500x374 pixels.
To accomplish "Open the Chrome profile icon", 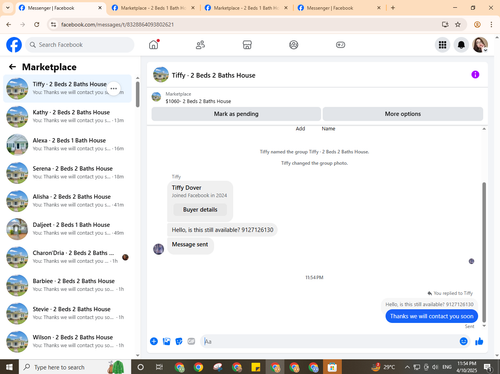I will pyautogui.click(x=477, y=24).
